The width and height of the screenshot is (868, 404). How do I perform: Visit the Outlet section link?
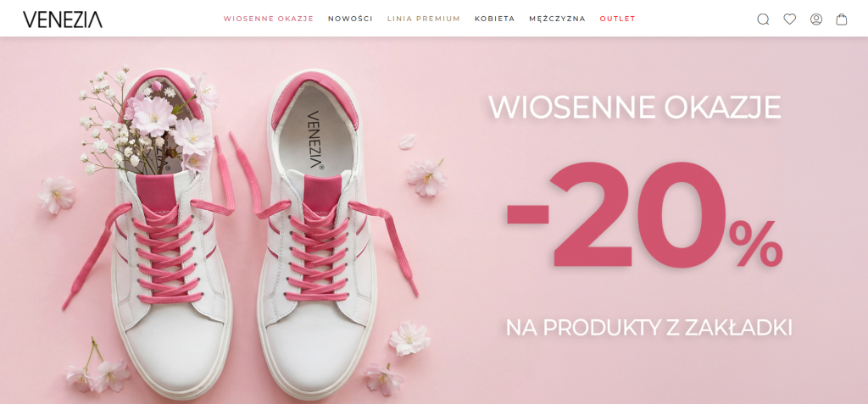(x=617, y=19)
